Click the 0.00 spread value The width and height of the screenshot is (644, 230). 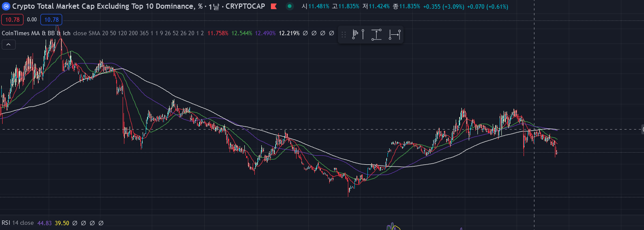point(32,20)
